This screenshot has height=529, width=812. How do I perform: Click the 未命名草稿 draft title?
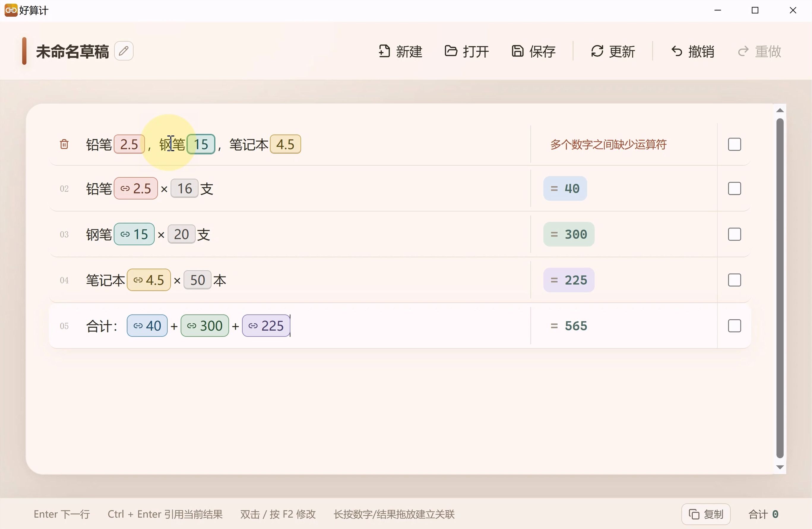(72, 52)
